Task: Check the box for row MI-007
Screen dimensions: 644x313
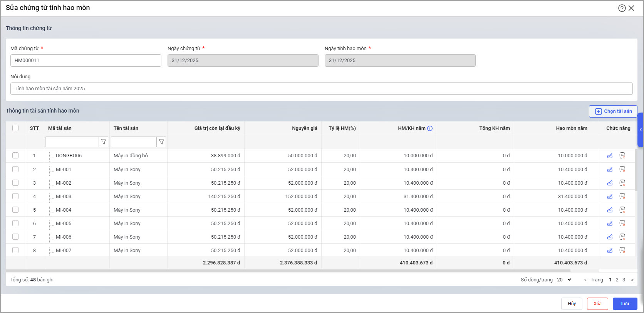Action: [x=15, y=250]
